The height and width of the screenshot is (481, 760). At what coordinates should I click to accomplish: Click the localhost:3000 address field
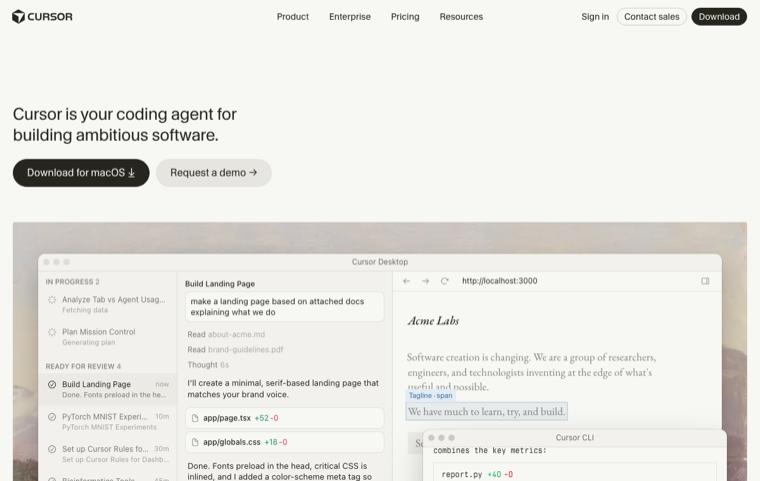499,281
